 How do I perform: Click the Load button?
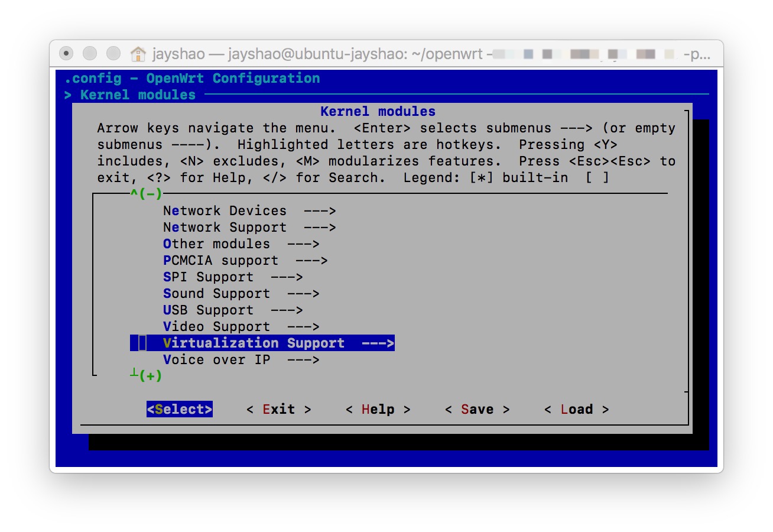(x=576, y=410)
